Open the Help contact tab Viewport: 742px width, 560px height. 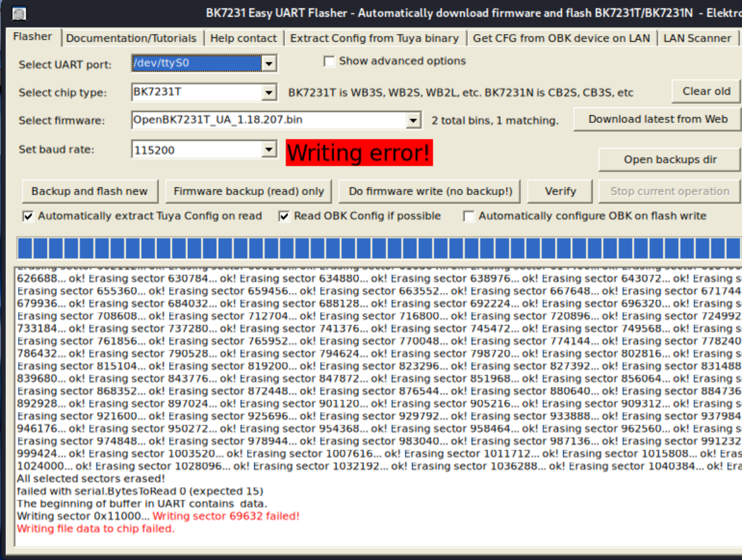tap(243, 39)
